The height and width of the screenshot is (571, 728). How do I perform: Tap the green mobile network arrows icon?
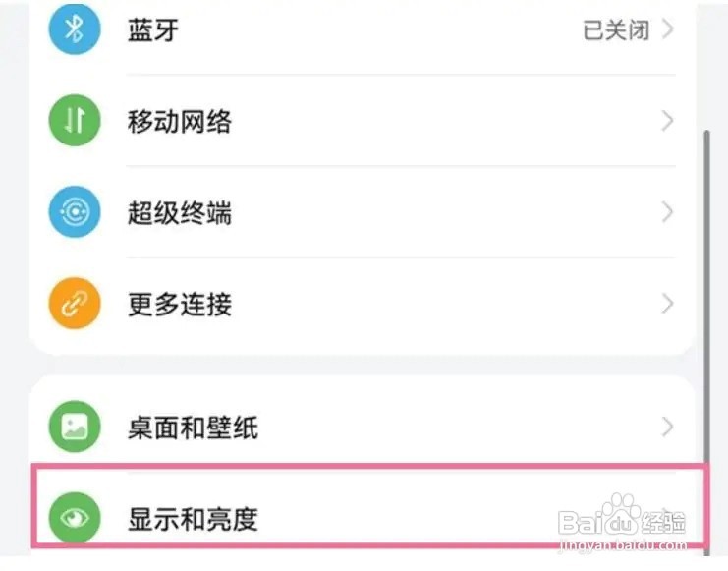tap(75, 120)
